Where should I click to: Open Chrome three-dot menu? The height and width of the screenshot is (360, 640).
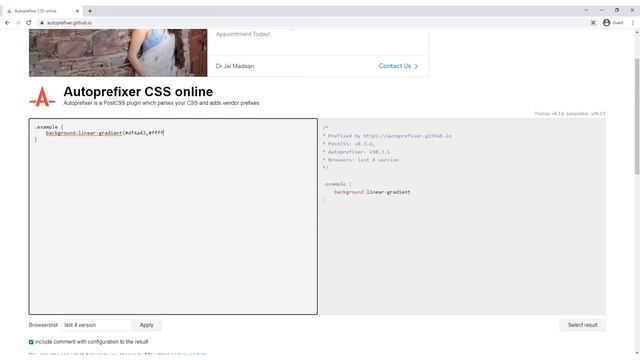point(633,23)
